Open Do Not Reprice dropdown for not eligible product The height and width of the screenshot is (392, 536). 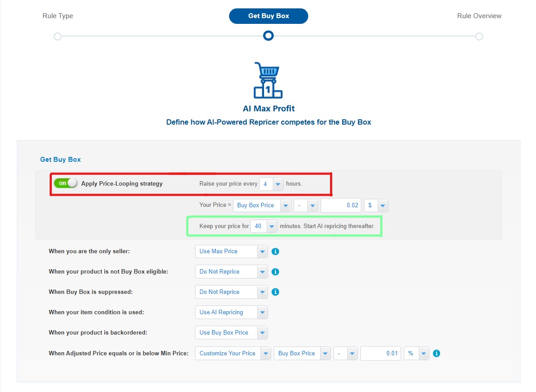pos(231,272)
